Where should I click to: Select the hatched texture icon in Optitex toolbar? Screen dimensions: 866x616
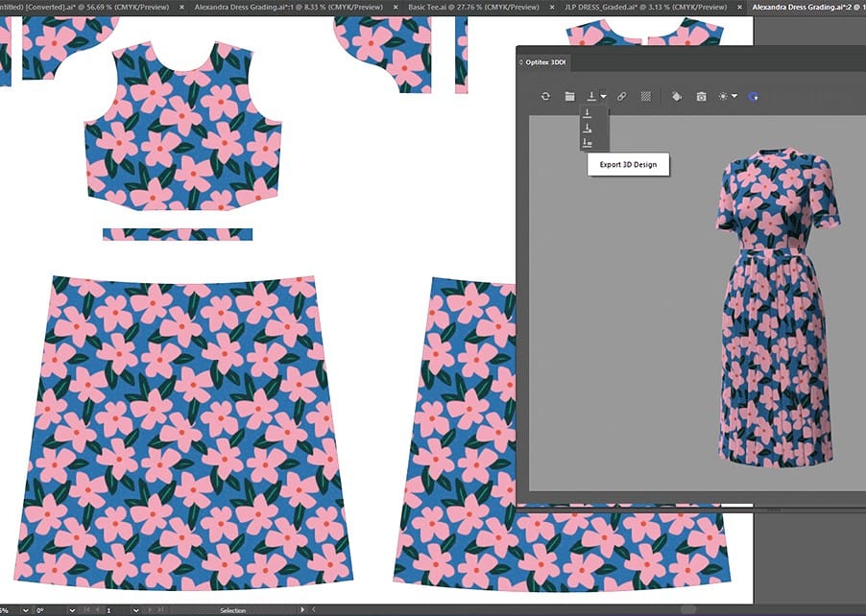[645, 97]
